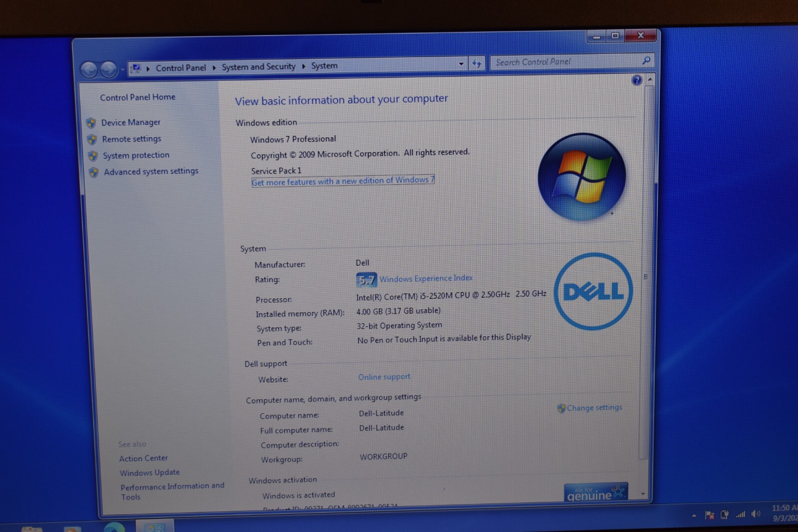Click the Intel Core i5-2520M processor text
Screen dimensions: 798x532
pos(451,295)
